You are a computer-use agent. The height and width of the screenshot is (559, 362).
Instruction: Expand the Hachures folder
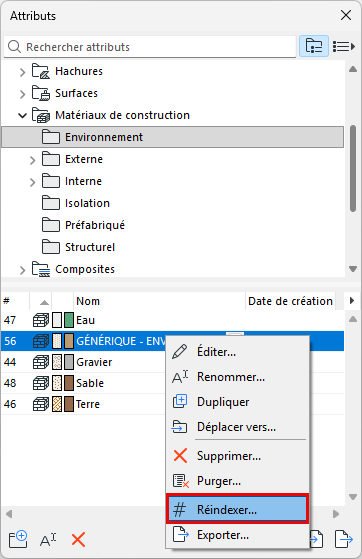point(22,72)
